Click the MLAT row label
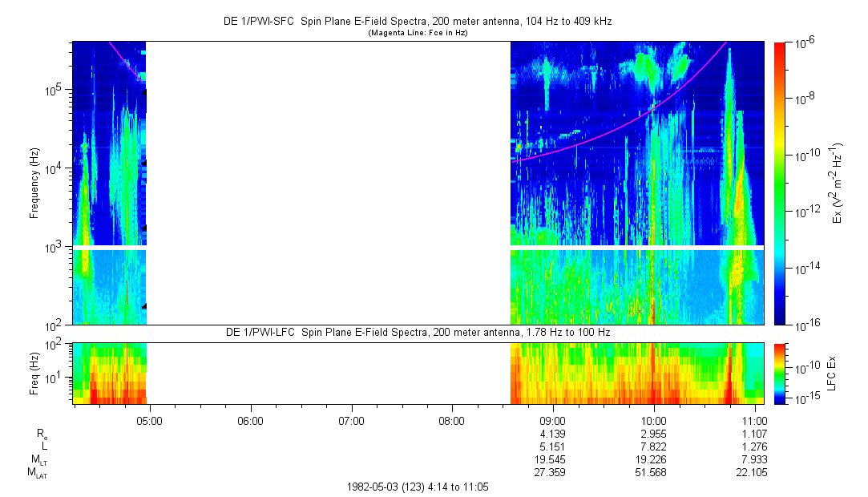This screenshot has height=497, width=868. coord(38,473)
